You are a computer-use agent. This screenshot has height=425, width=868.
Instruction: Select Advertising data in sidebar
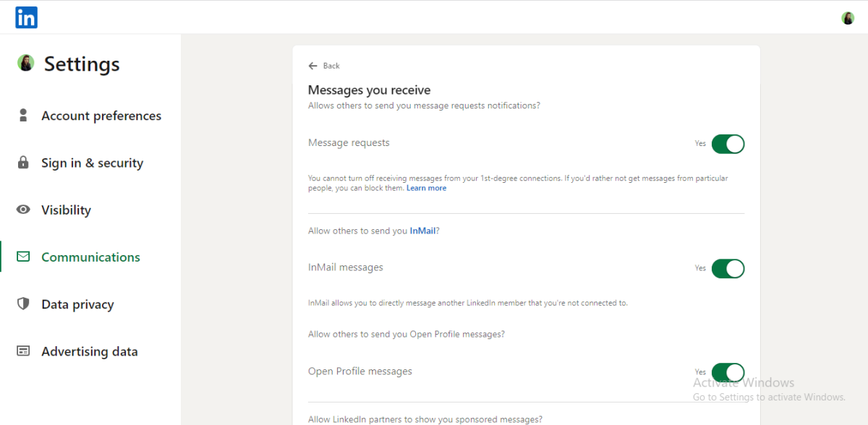89,351
